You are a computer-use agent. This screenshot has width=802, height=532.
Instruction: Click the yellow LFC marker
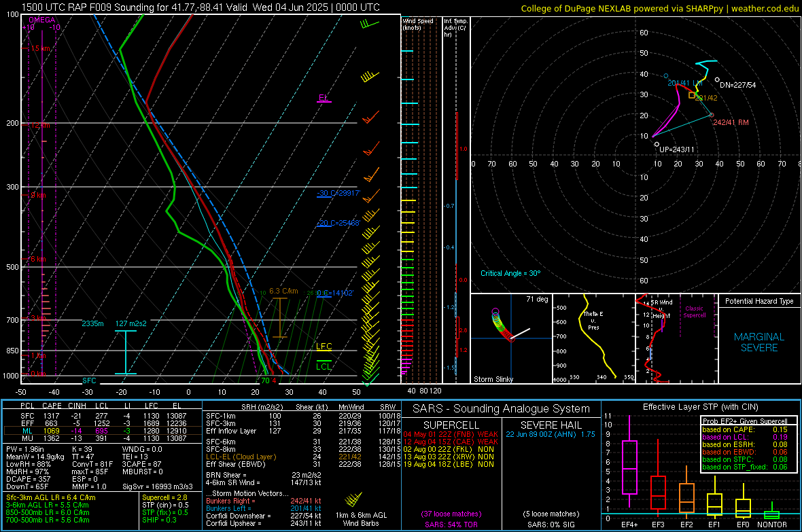click(x=324, y=347)
